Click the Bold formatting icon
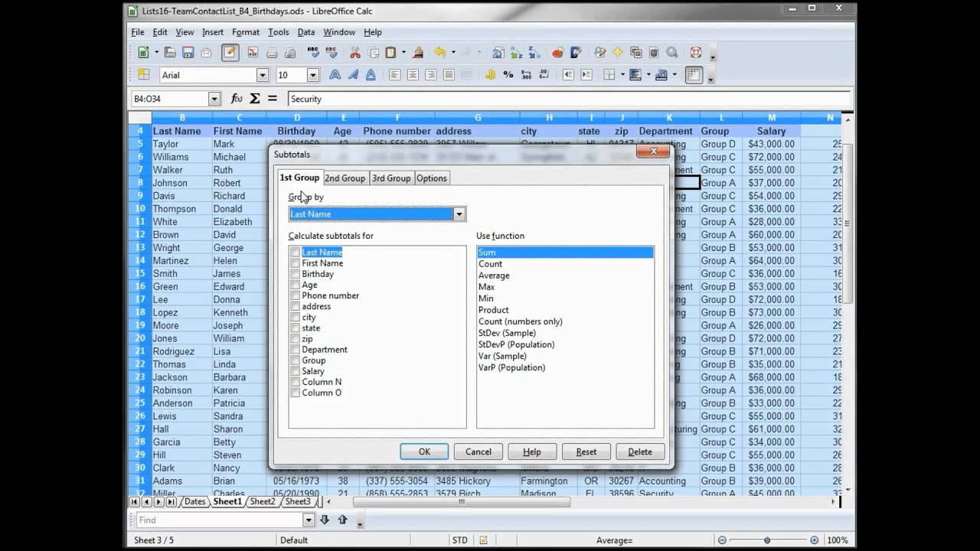 pos(335,75)
